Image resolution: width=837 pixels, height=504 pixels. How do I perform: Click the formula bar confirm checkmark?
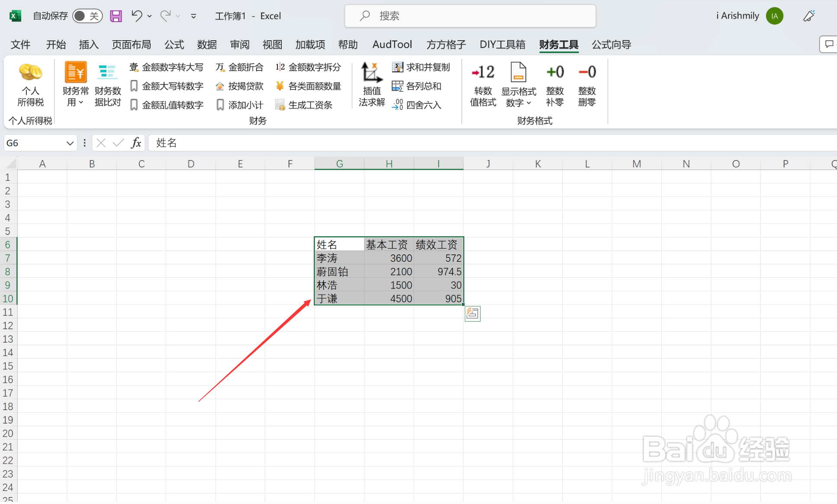118,143
